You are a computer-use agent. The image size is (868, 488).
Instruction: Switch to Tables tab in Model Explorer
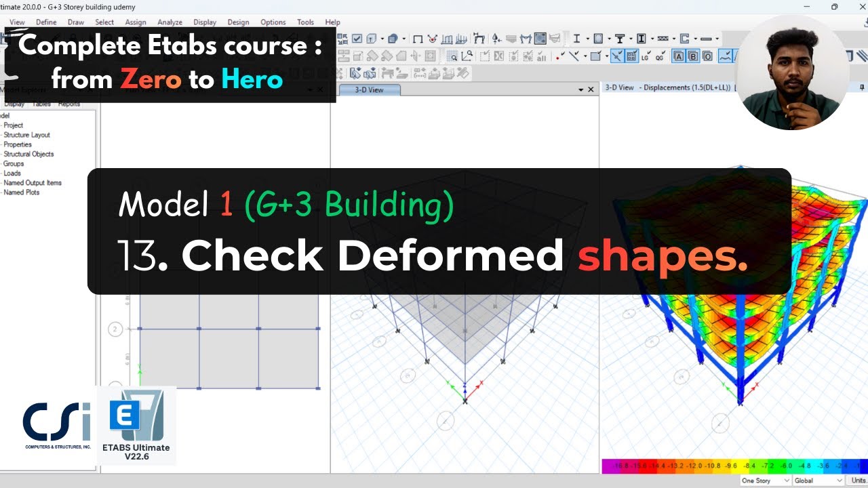41,104
